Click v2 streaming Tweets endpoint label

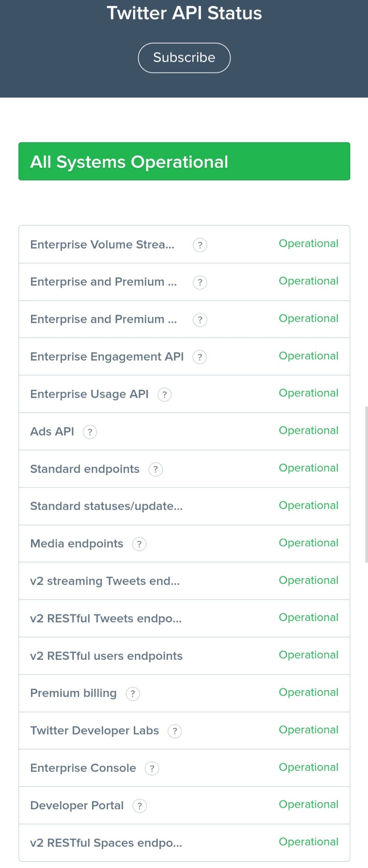tap(105, 581)
